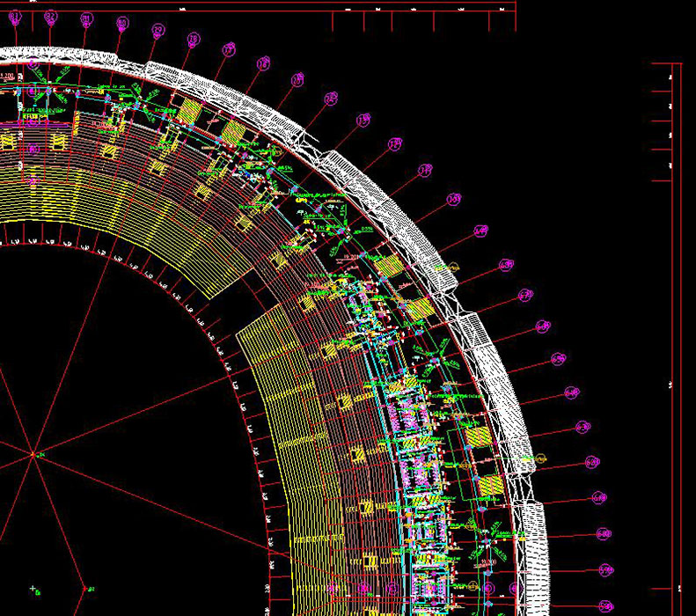Click the radial axis center point
Screen dimensions: 696x616
pos(33,454)
